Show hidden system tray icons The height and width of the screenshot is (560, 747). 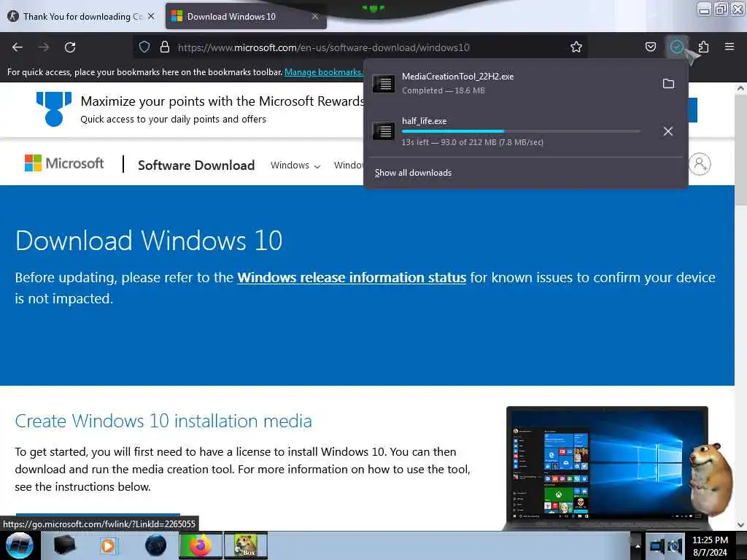638,546
